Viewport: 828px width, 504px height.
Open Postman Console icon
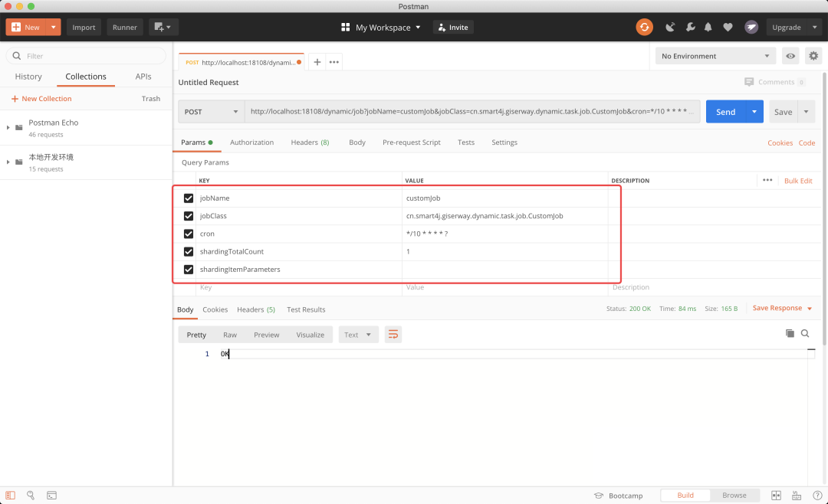click(51, 496)
